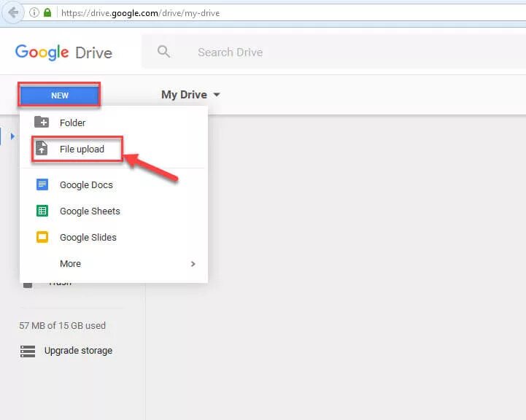Screen dimensions: 526x420
Task: Click the yellow Google Slides icon
Action: click(42, 237)
